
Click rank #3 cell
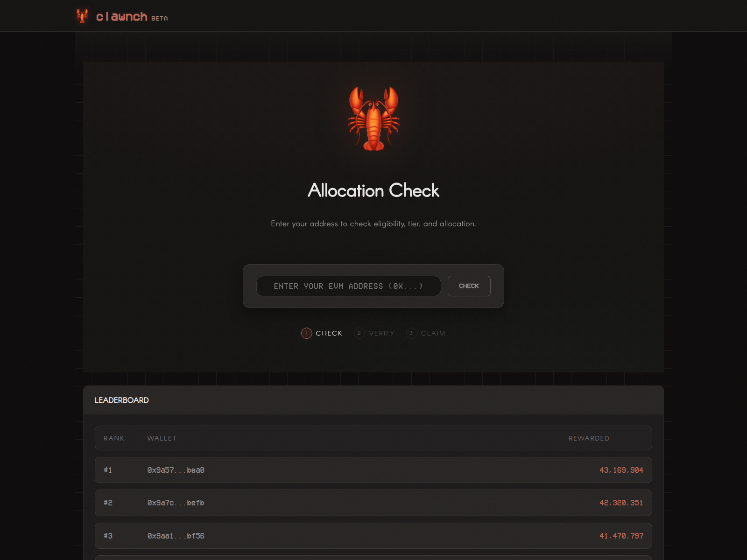click(108, 536)
